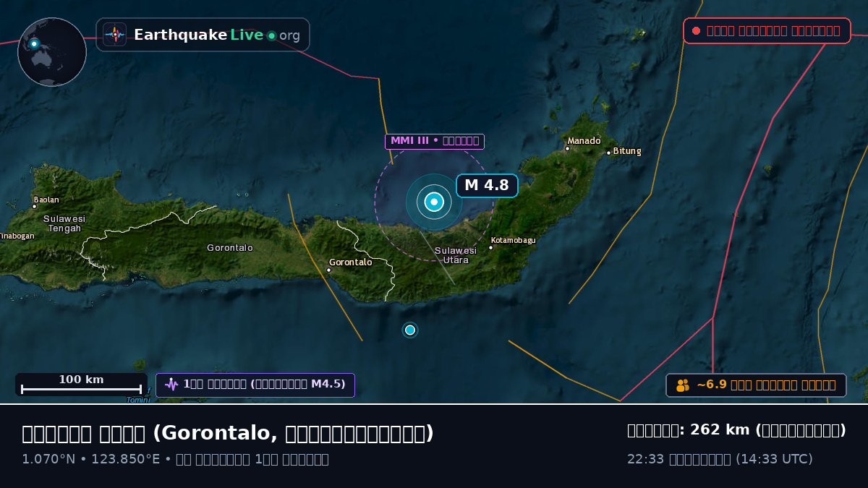Click the people icon in the ~6.9 badge
The width and height of the screenshot is (868, 488).
683,385
